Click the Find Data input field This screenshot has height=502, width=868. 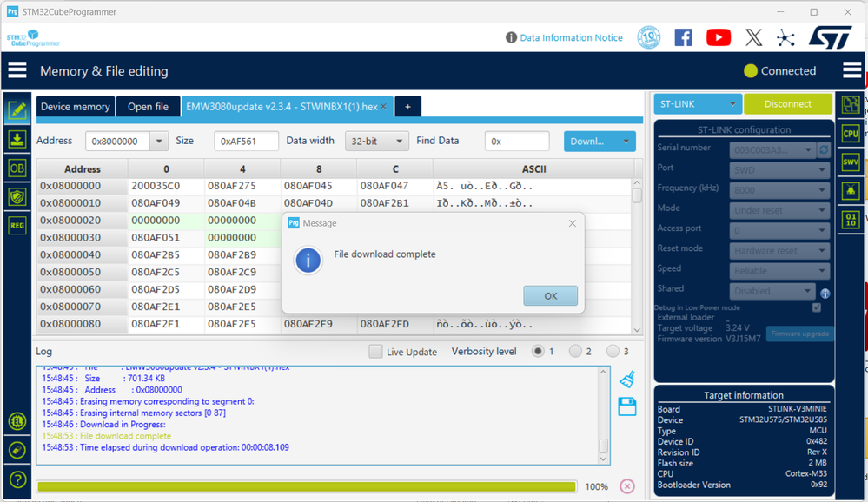coord(516,142)
